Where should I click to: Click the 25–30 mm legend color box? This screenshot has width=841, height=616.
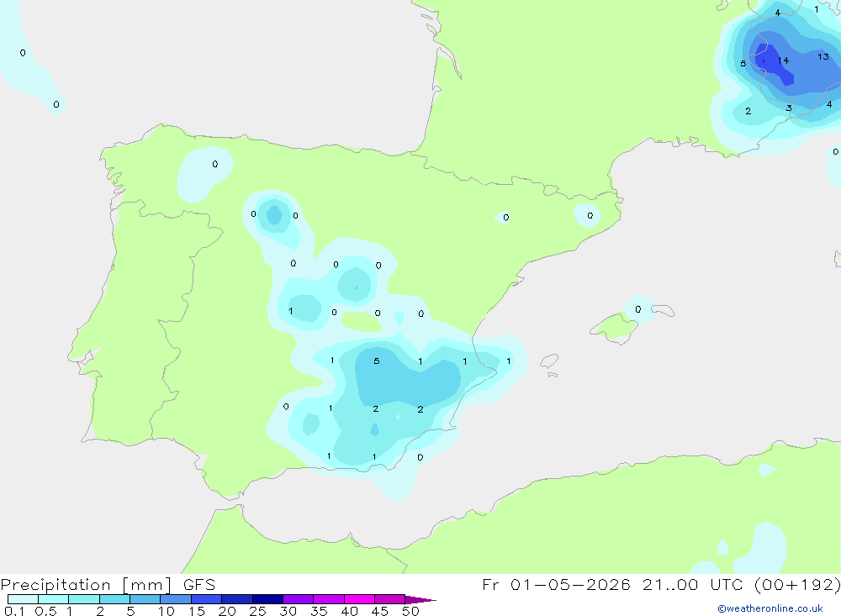[267, 599]
